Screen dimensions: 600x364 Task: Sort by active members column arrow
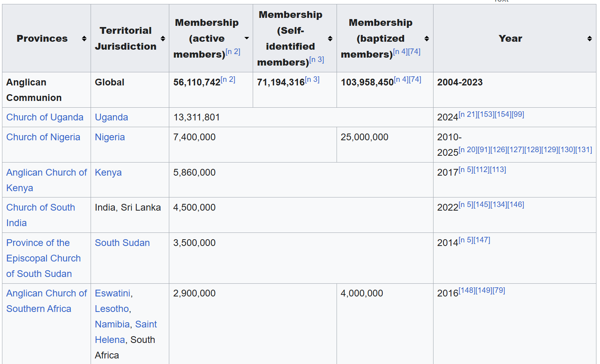point(247,39)
